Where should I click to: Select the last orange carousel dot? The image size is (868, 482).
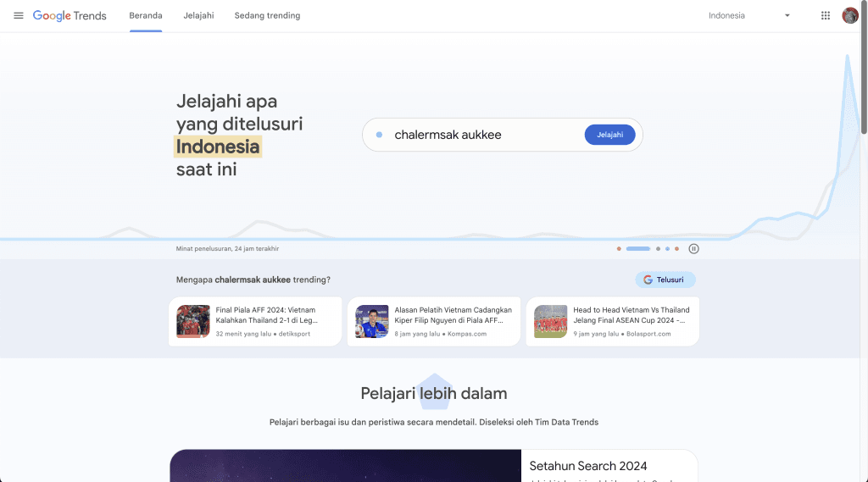(676, 249)
